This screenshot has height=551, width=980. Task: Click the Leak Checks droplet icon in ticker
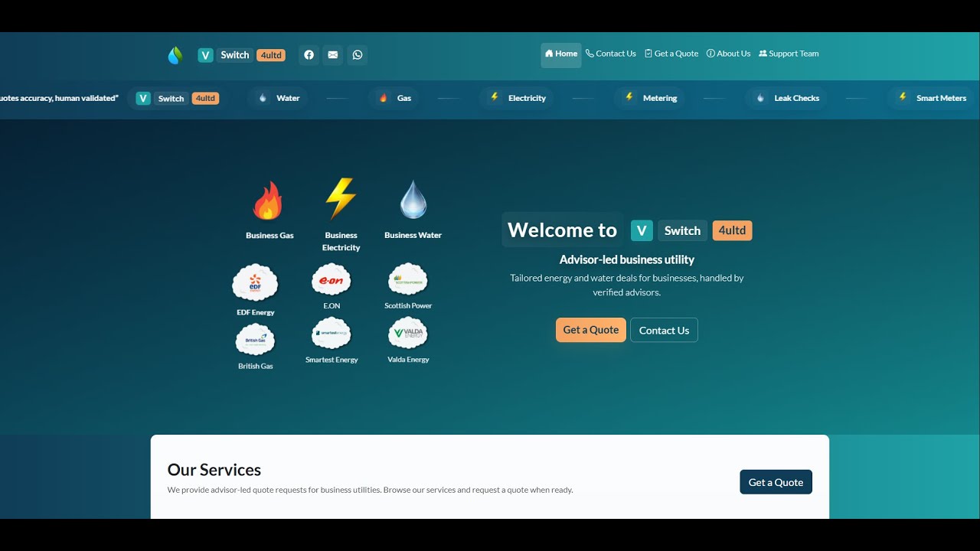[x=760, y=98]
